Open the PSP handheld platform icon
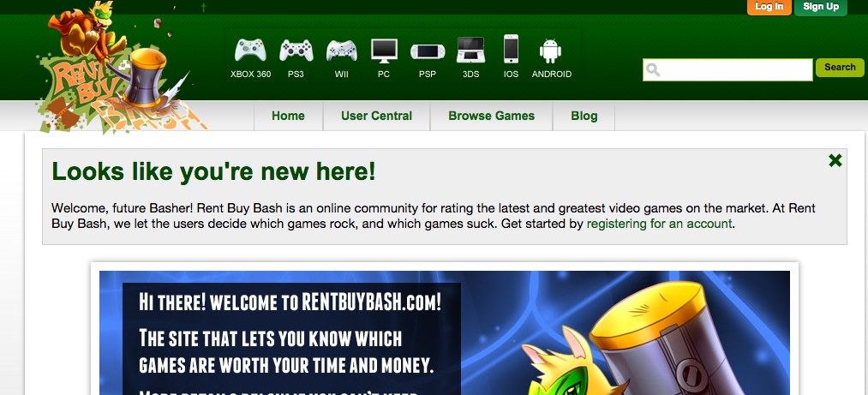The image size is (868, 395). [428, 51]
